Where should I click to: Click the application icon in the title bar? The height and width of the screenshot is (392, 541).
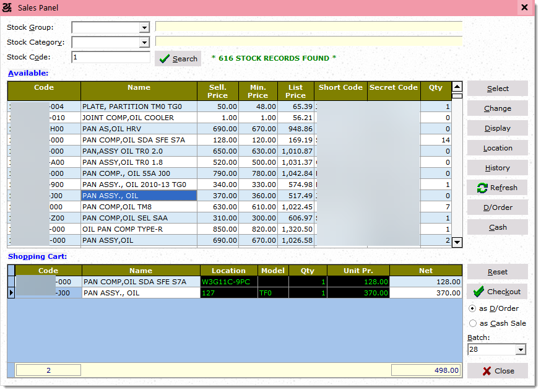[x=7, y=7]
